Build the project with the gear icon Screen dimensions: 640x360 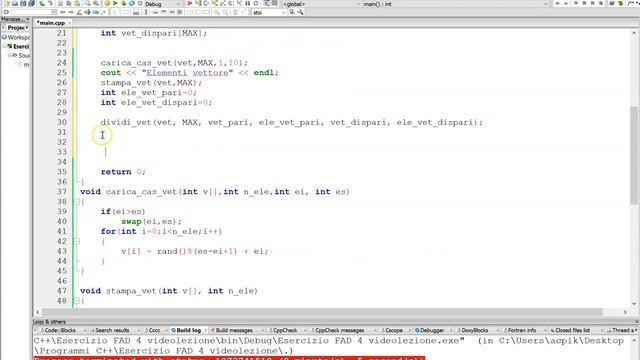click(107, 3)
